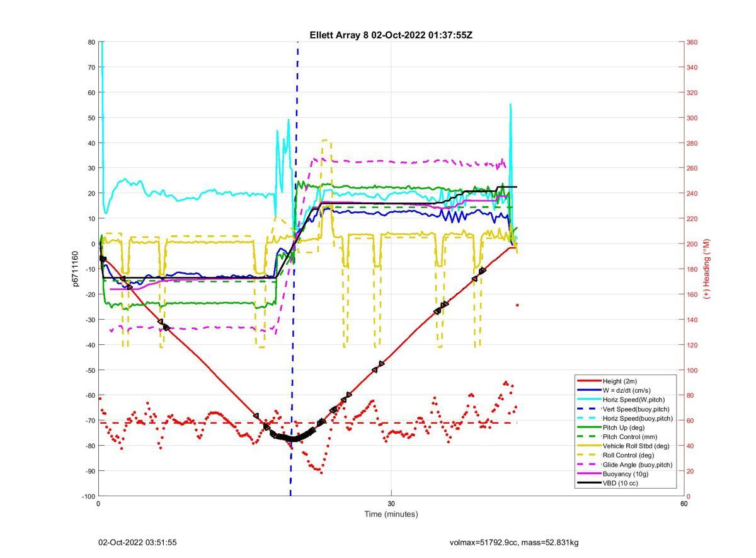756x558 pixels.
Task: Select Pitch Control (mm) legend entry
Action: (x=629, y=436)
